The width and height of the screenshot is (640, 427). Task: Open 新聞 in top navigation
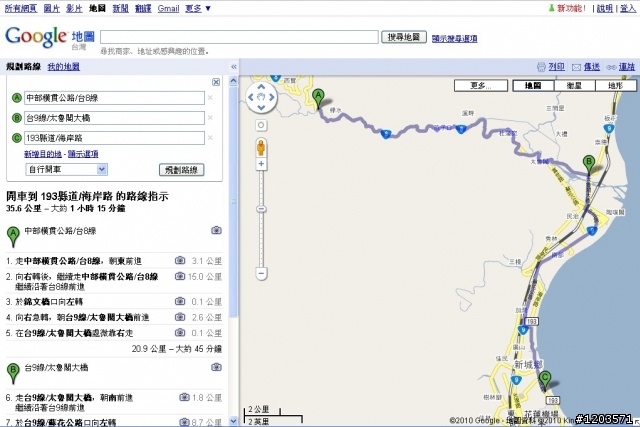tap(120, 9)
